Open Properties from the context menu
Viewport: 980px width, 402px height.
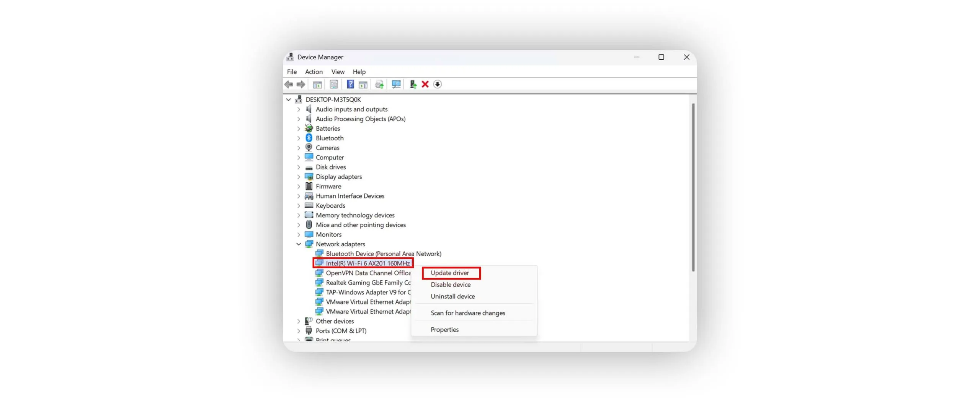444,329
